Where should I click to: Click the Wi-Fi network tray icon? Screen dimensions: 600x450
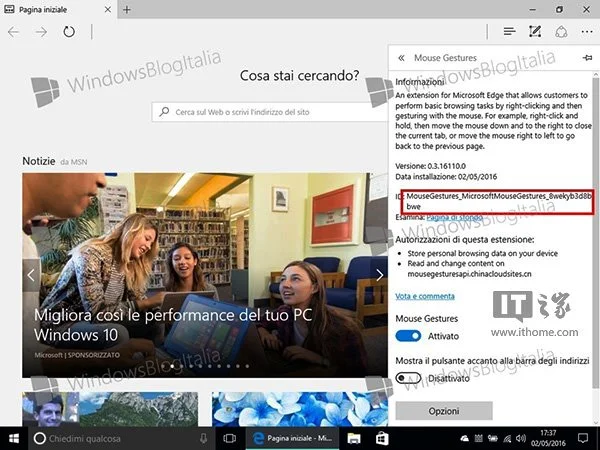coord(507,439)
